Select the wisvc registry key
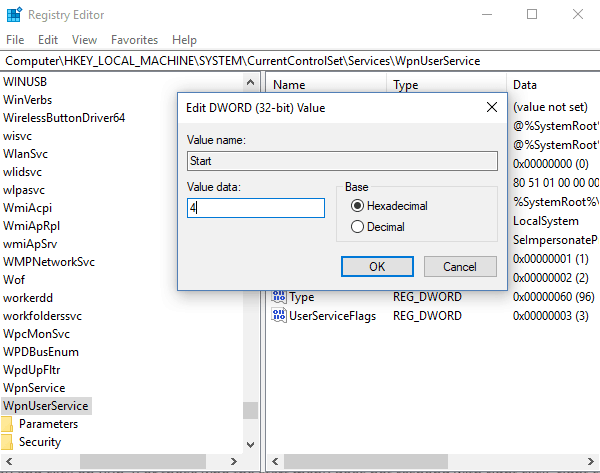The width and height of the screenshot is (600, 473). tap(17, 136)
